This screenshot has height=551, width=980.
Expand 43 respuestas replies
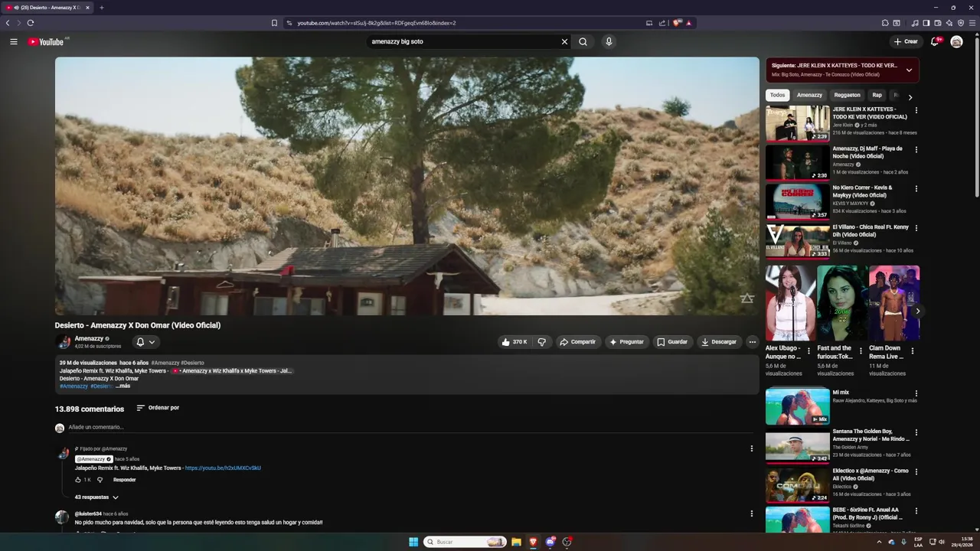(96, 497)
